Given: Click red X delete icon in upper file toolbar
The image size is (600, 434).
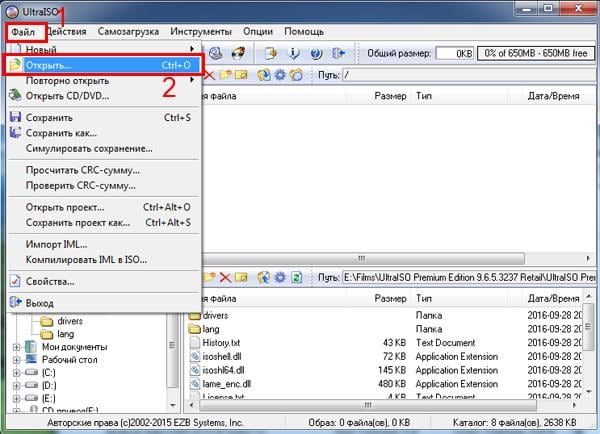Looking at the screenshot, I should [x=209, y=75].
